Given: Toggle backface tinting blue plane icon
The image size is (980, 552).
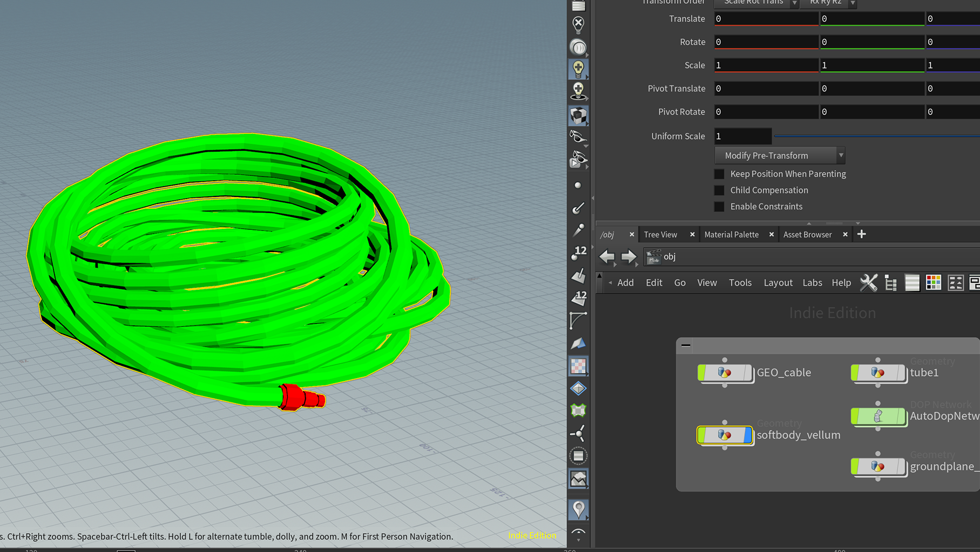Looking at the screenshot, I should coord(578,343).
